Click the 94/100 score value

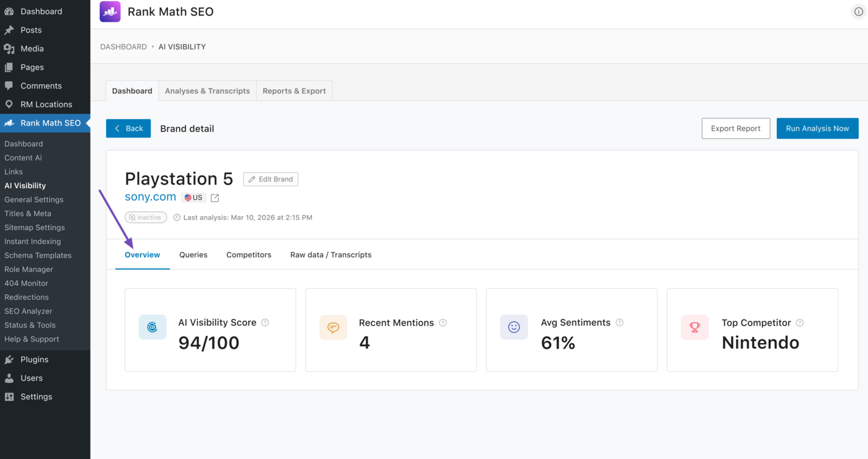209,343
